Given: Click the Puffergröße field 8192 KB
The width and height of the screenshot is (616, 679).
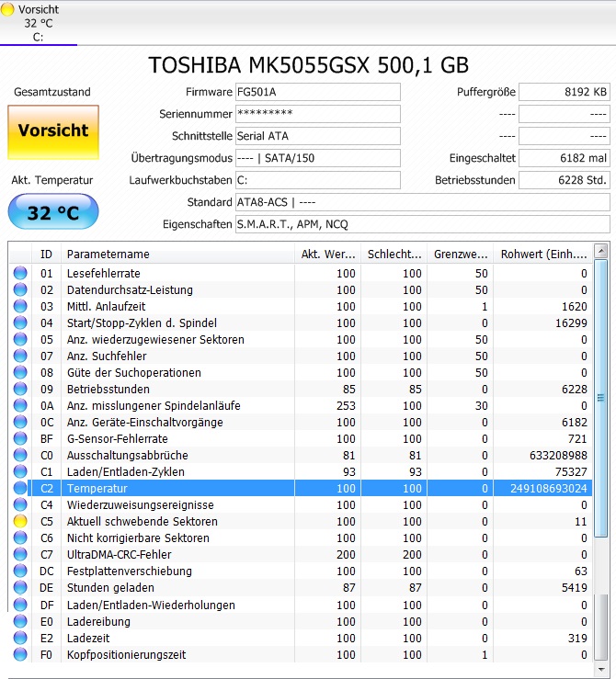Looking at the screenshot, I should [x=564, y=92].
